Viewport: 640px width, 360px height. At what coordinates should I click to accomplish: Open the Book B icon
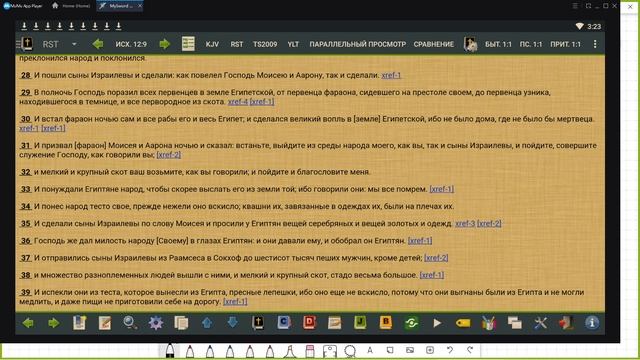point(386,322)
